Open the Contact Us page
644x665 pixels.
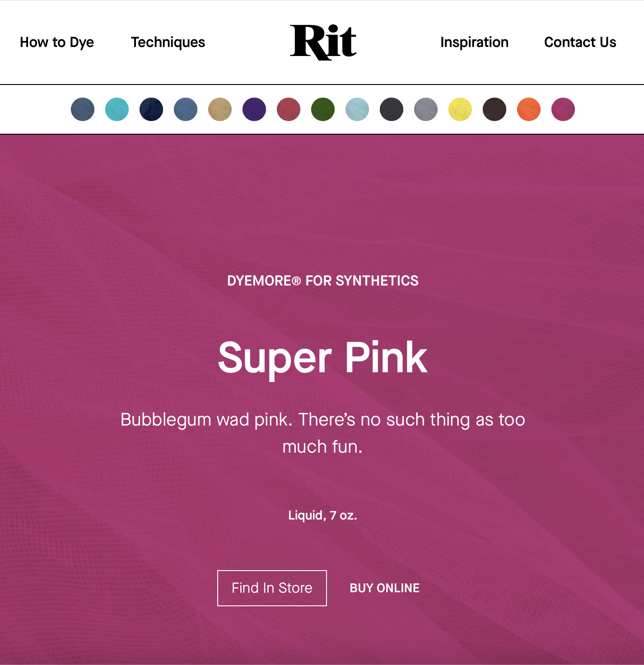click(x=580, y=42)
